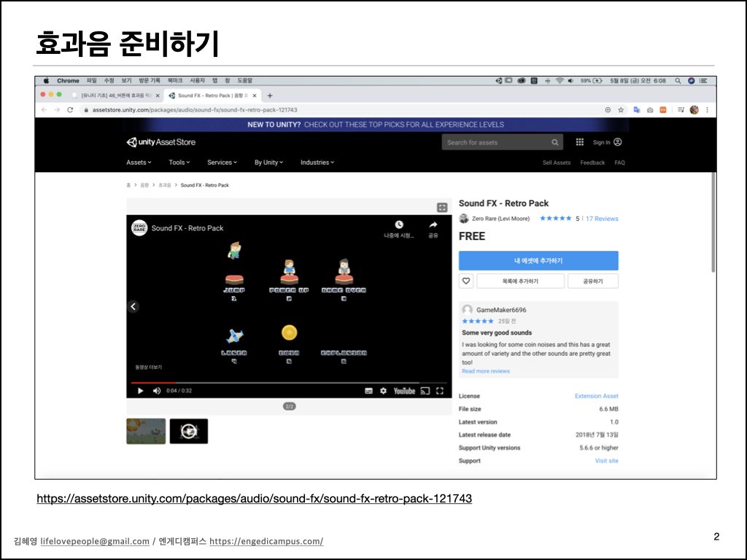Expand the media gallery fullscreen icon
The image size is (747, 560).
(442, 207)
